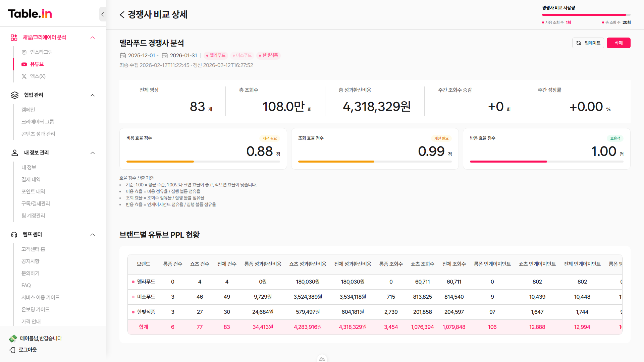Open the FAQ link
This screenshot has width=644, height=362.
click(x=26, y=286)
